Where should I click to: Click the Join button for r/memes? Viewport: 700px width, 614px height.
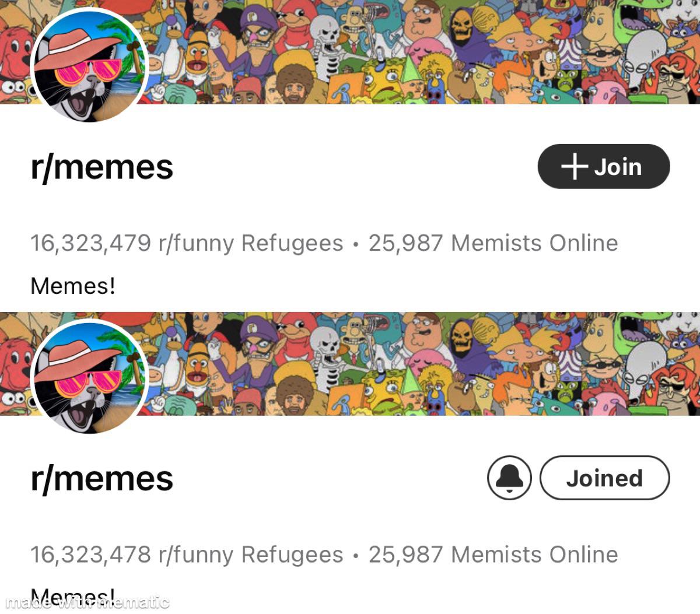[x=604, y=166]
